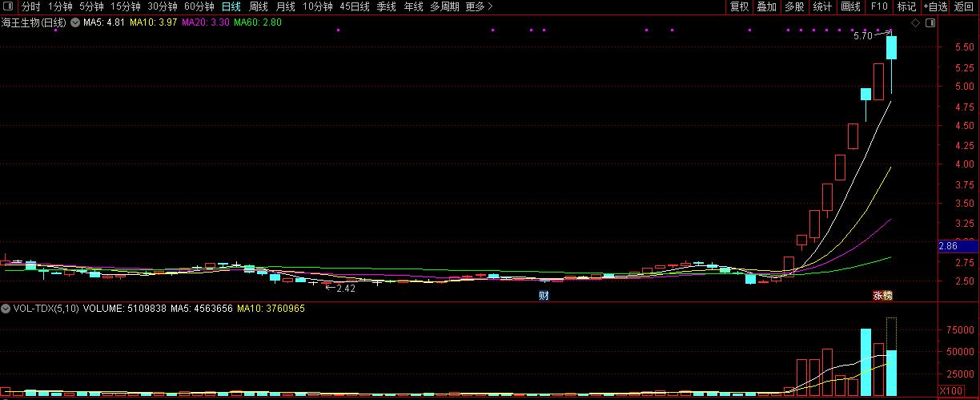Click the latest cyan candlestick near 5.70
Screen dimensions: 980x400
point(891,47)
